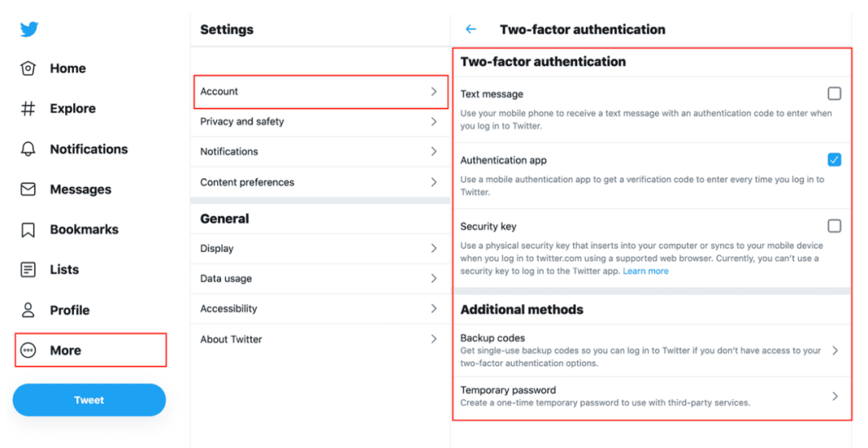Viewport: 868px width, 448px height.
Task: Click the blue Tweet button
Action: tap(89, 400)
